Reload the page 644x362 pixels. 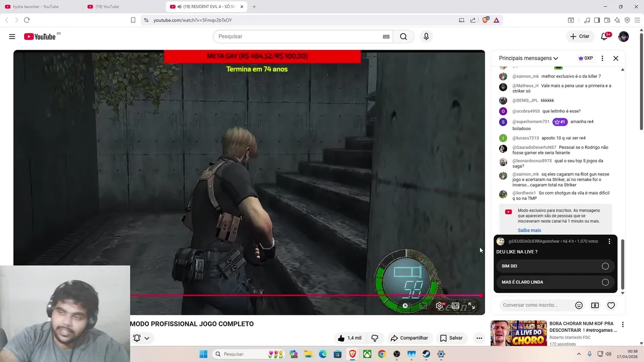pos(27,20)
